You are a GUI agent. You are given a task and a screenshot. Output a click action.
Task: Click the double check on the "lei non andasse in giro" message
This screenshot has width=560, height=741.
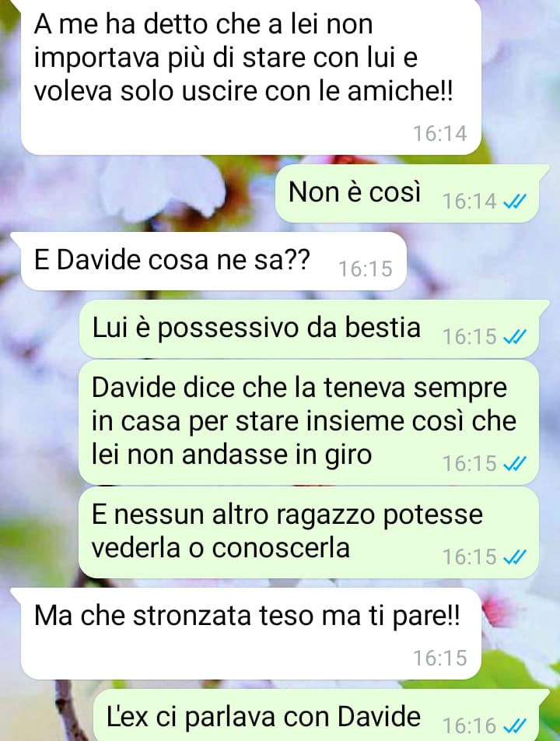(515, 464)
